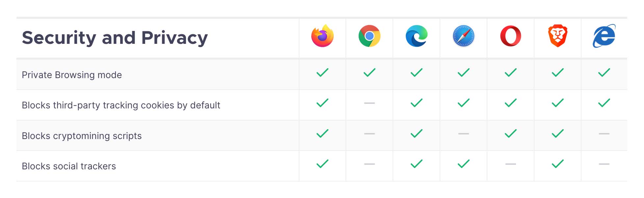Click Internet Explorer's Private Browsing checkmark
Image resolution: width=644 pixels, height=198 pixels.
pos(604,72)
